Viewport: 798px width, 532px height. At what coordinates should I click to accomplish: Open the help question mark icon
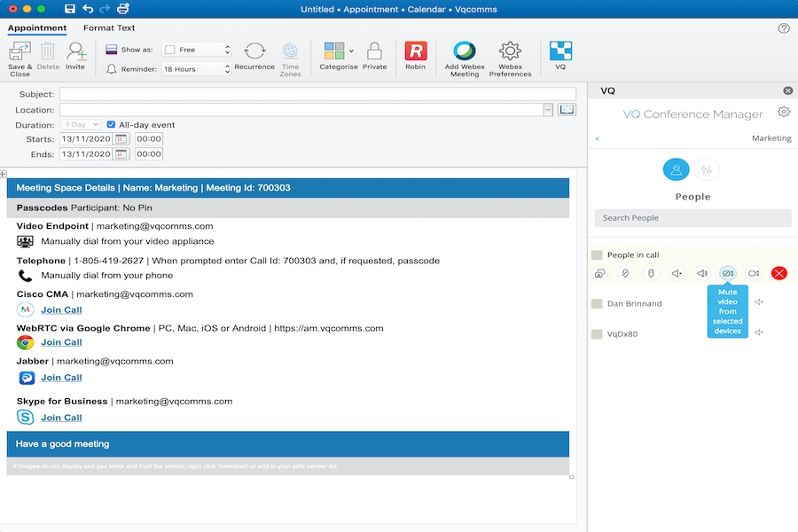(784, 28)
